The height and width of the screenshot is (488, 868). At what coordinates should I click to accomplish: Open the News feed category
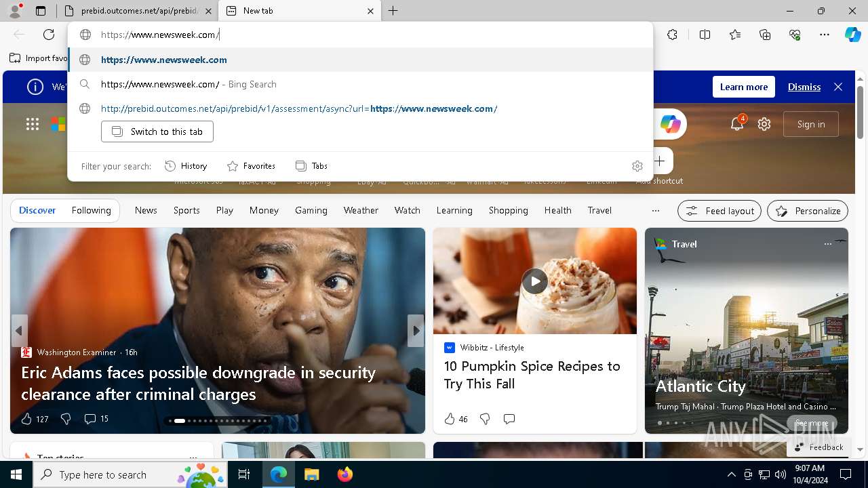[146, 211]
